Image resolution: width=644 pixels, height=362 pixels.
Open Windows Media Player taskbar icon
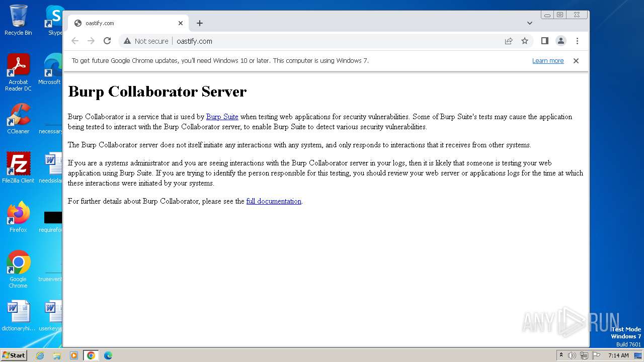click(74, 355)
